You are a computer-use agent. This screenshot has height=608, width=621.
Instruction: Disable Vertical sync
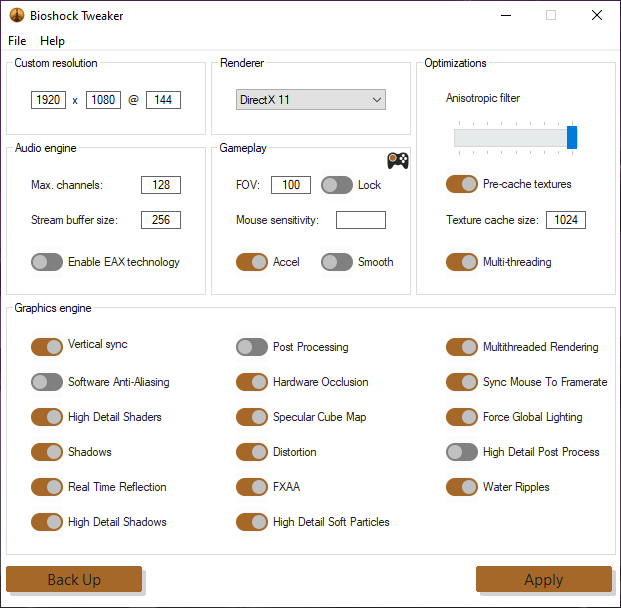pos(47,347)
